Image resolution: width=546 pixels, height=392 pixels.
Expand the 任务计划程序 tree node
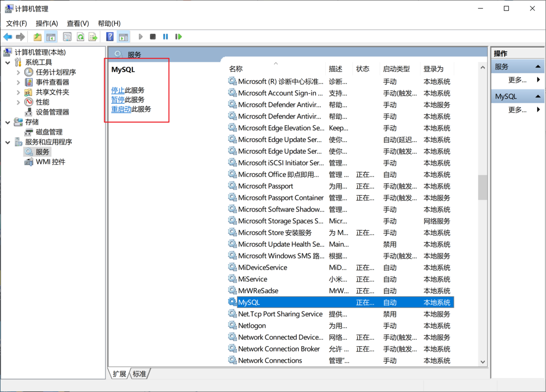18,72
